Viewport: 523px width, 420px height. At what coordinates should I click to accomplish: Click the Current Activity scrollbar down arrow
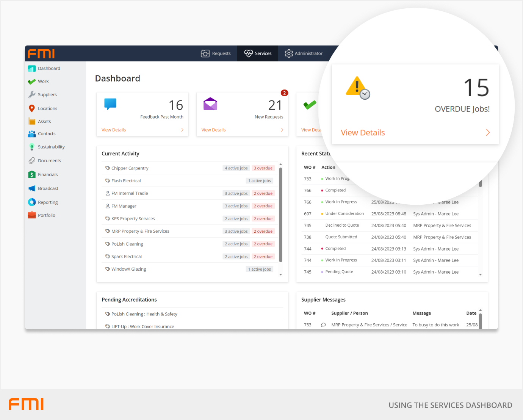coord(281,274)
